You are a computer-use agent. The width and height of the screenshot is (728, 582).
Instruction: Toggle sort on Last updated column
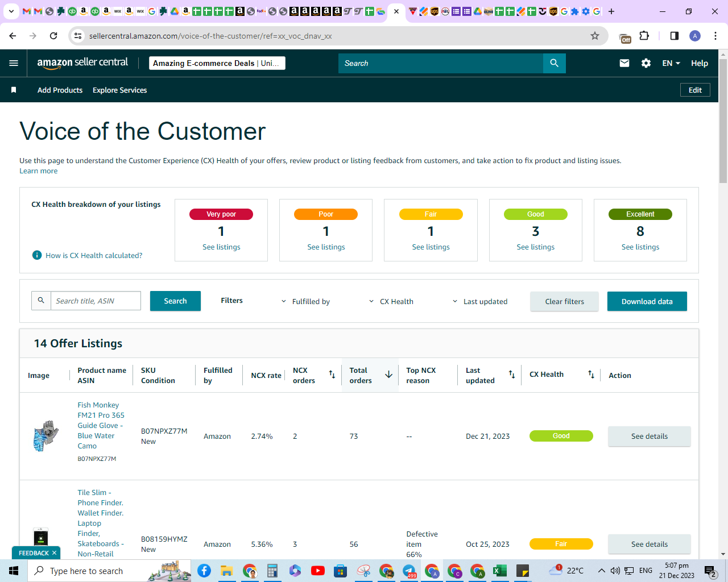(512, 375)
